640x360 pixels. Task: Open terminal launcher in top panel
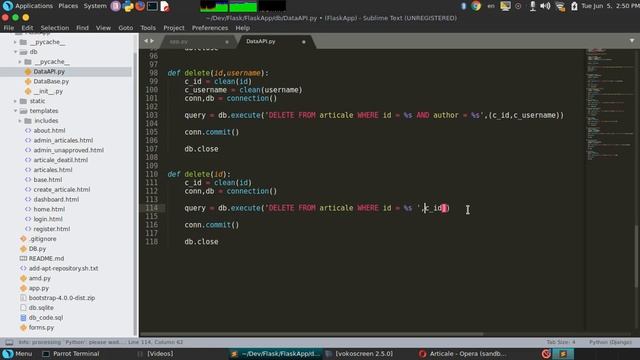152,6
